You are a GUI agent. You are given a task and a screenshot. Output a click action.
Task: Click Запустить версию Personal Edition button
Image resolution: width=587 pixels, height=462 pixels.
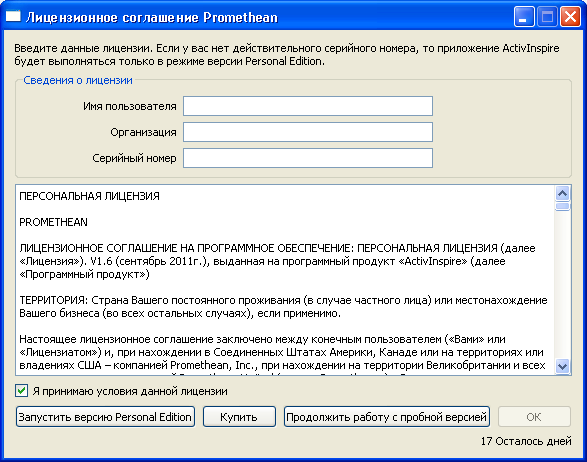(x=105, y=417)
